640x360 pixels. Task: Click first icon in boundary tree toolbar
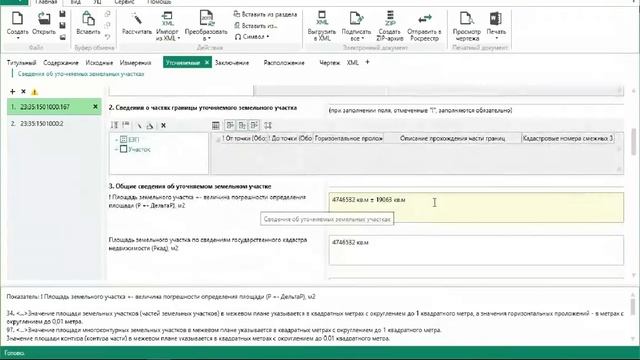114,125
